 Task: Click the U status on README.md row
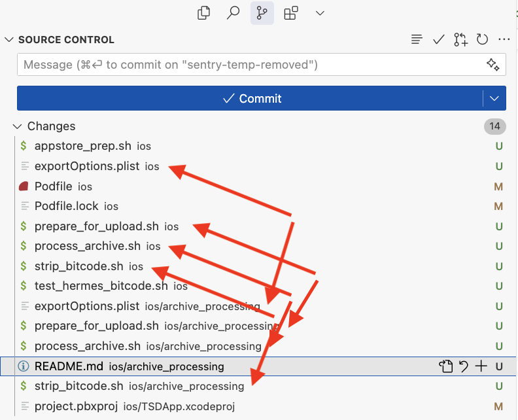pos(499,366)
